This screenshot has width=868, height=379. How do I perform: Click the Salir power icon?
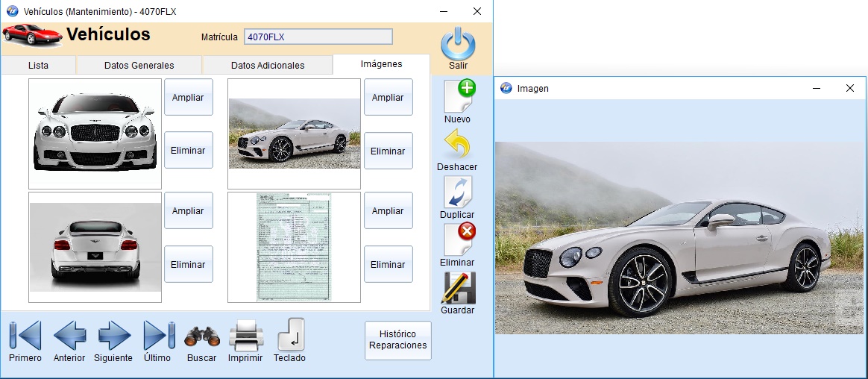458,46
